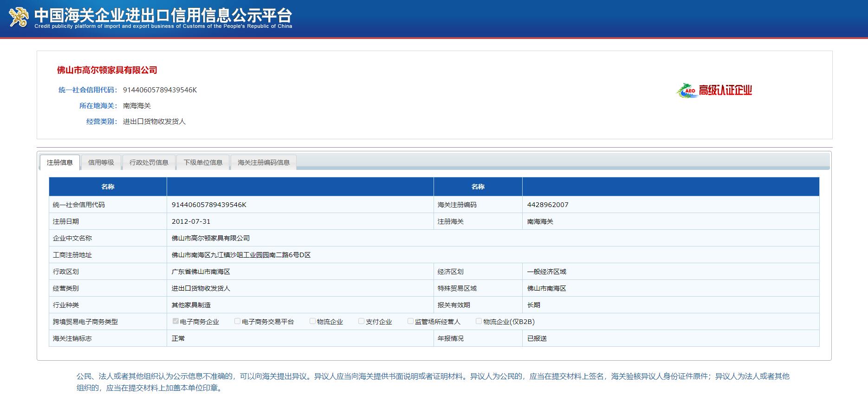
Task: Open the 注册信息 tab
Action: click(x=60, y=162)
